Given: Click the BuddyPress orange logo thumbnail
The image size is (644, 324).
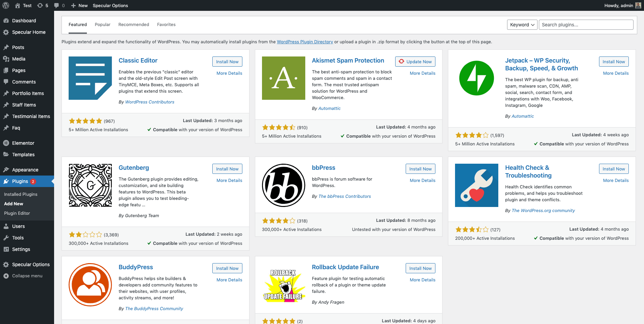Looking at the screenshot, I should (x=90, y=285).
